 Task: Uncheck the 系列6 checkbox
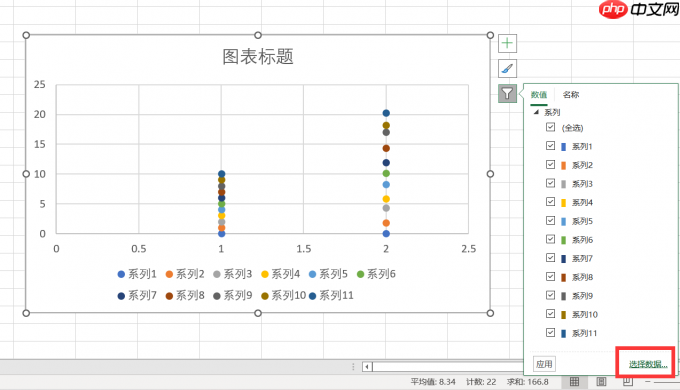click(550, 239)
